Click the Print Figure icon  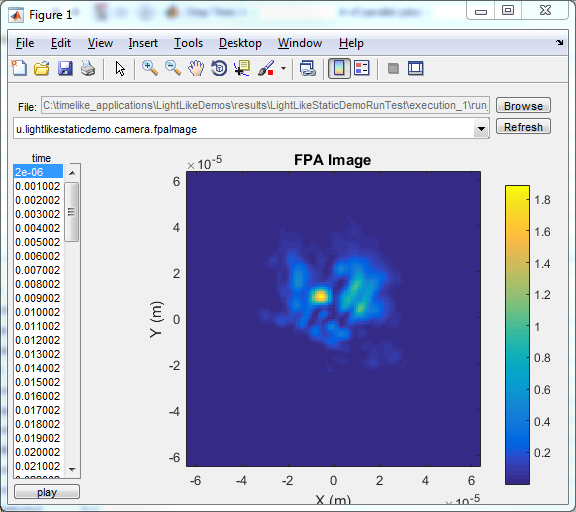point(88,68)
